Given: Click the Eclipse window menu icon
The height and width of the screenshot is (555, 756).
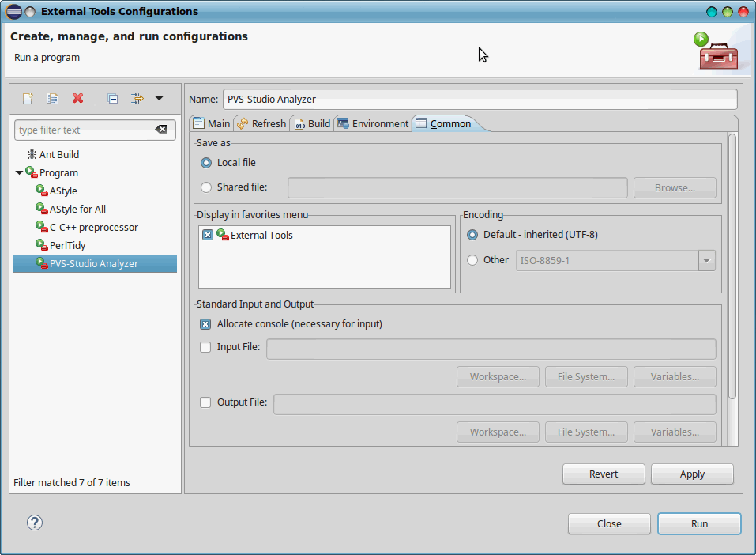Looking at the screenshot, I should point(14,11).
